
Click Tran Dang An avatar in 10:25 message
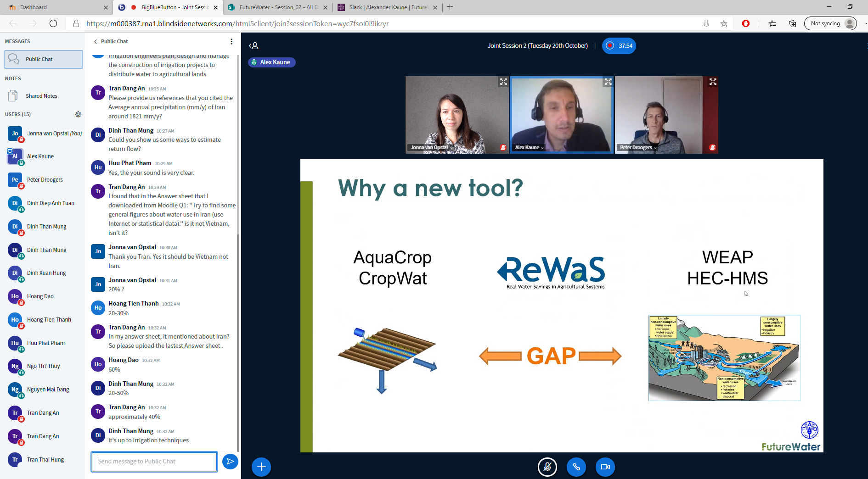(x=98, y=92)
